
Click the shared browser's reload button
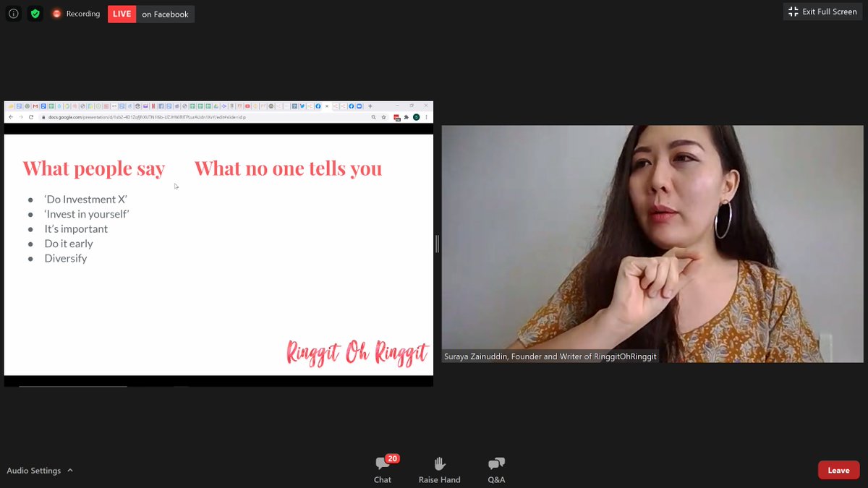pos(31,117)
